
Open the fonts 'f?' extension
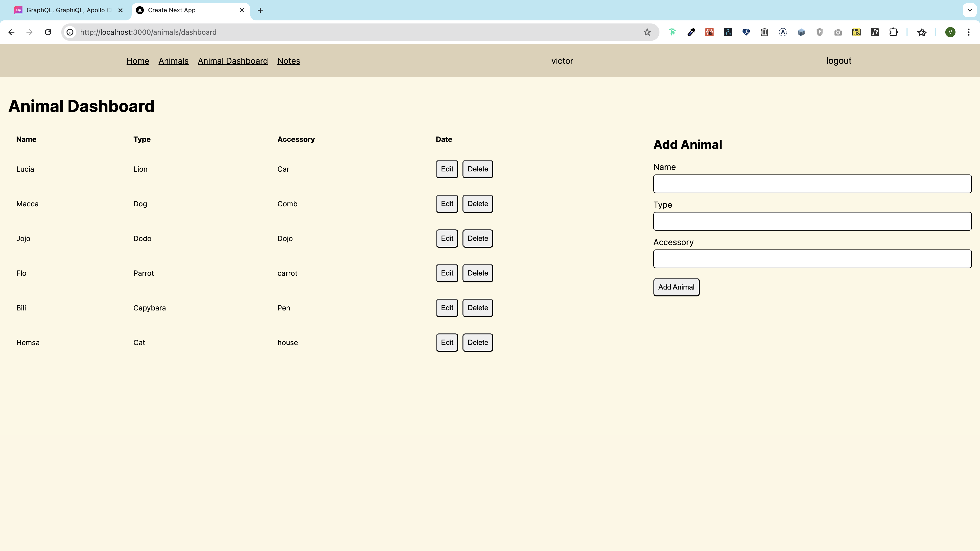(875, 32)
